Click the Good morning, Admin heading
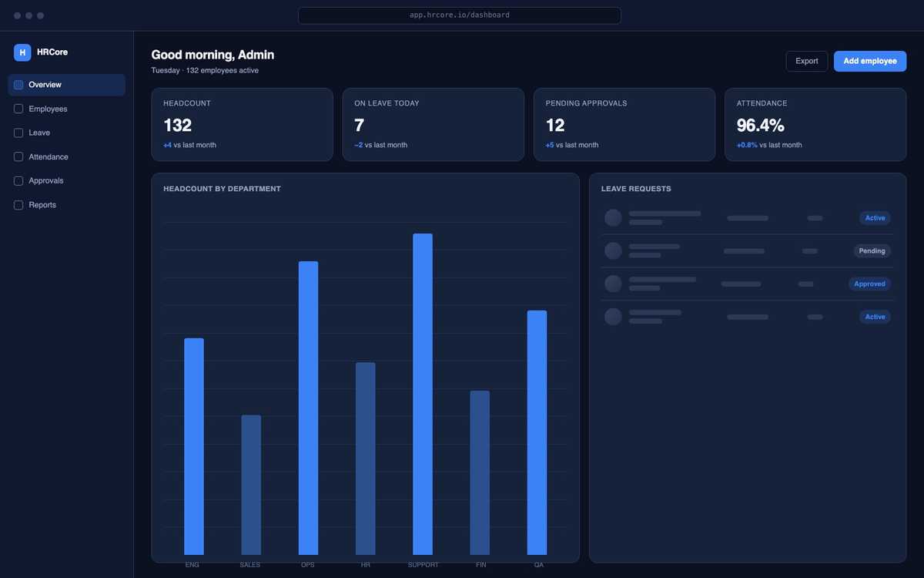 [213, 55]
